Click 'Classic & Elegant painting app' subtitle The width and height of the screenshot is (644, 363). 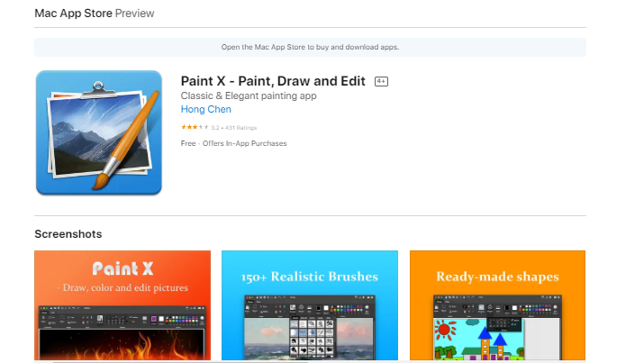pos(249,95)
